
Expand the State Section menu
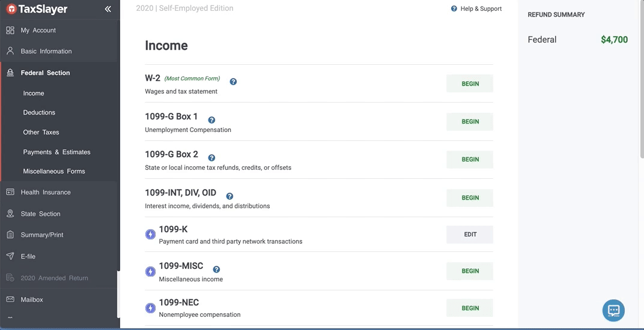[40, 214]
